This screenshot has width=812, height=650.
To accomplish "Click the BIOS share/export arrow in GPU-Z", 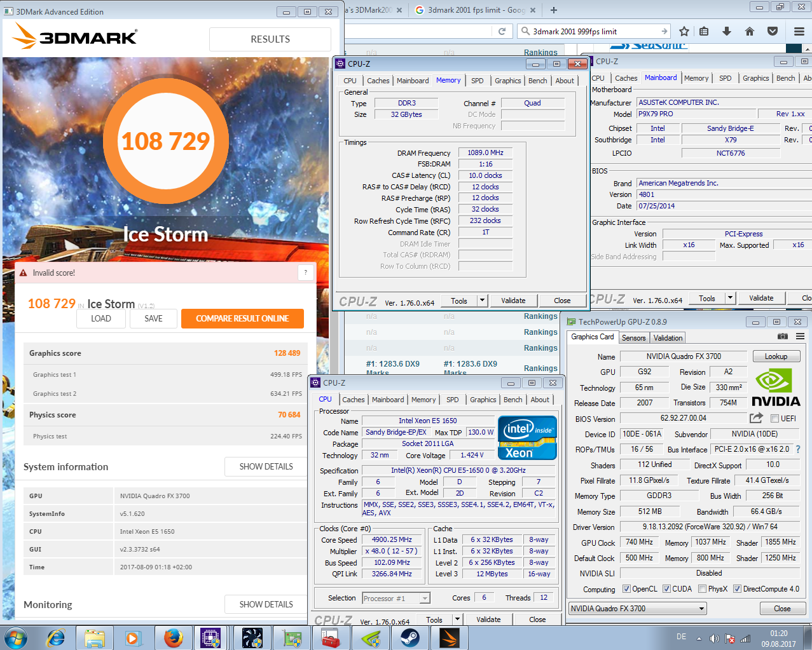I will tap(756, 417).
